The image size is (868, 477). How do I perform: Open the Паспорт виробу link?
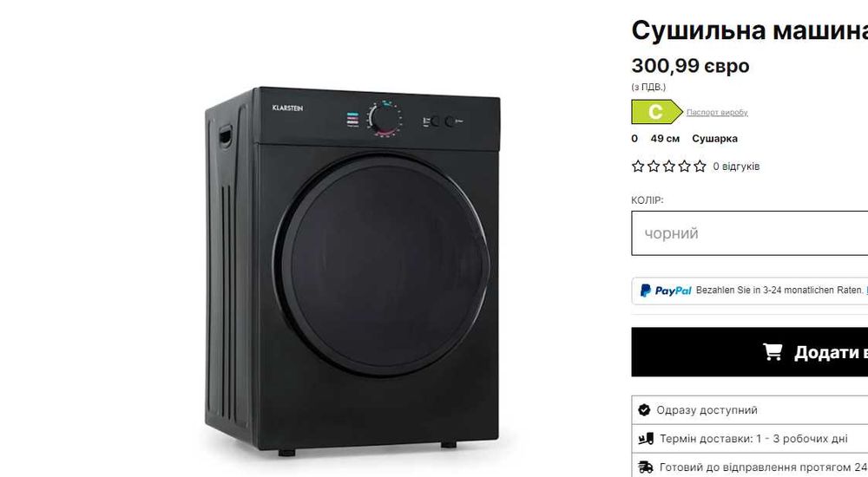coord(717,113)
